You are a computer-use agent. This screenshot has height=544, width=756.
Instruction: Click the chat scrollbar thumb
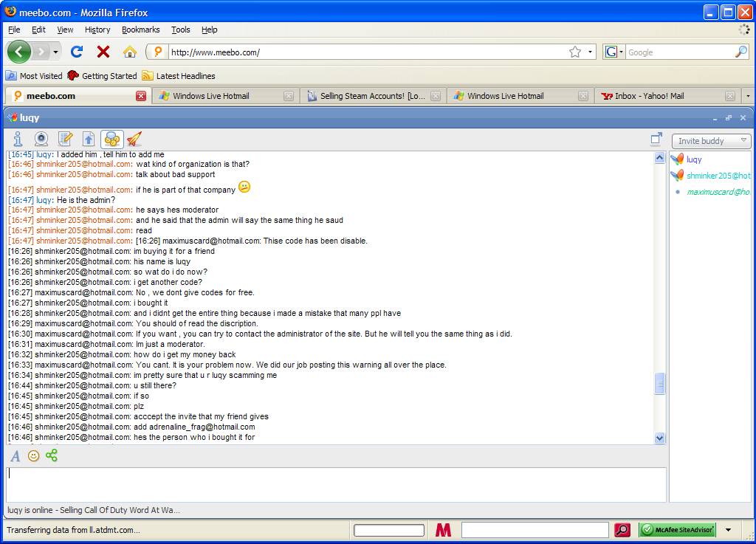coord(659,384)
